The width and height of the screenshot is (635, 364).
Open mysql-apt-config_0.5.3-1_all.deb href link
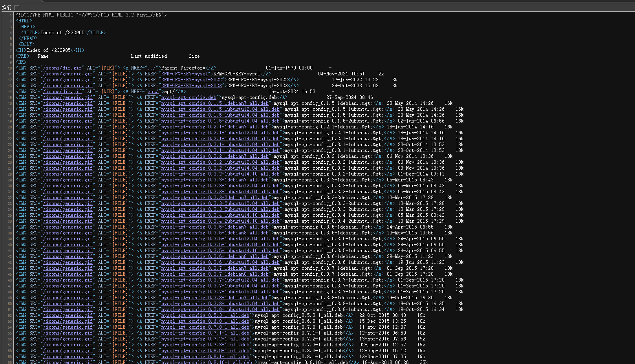click(x=205, y=315)
